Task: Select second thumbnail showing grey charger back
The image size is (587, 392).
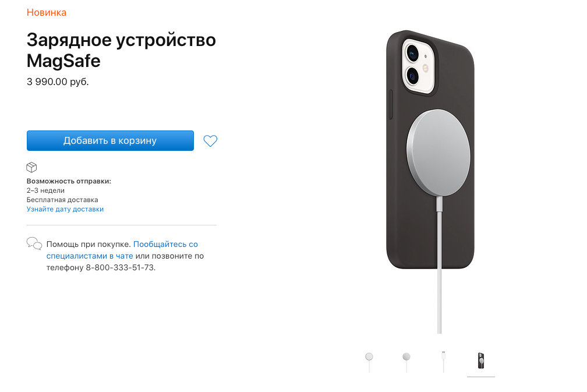Action: [406, 361]
